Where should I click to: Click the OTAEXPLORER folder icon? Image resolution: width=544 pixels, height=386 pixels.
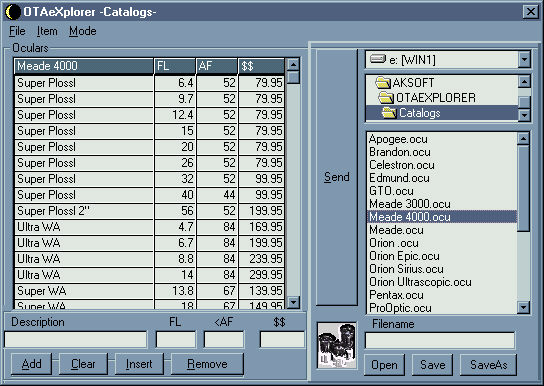386,98
